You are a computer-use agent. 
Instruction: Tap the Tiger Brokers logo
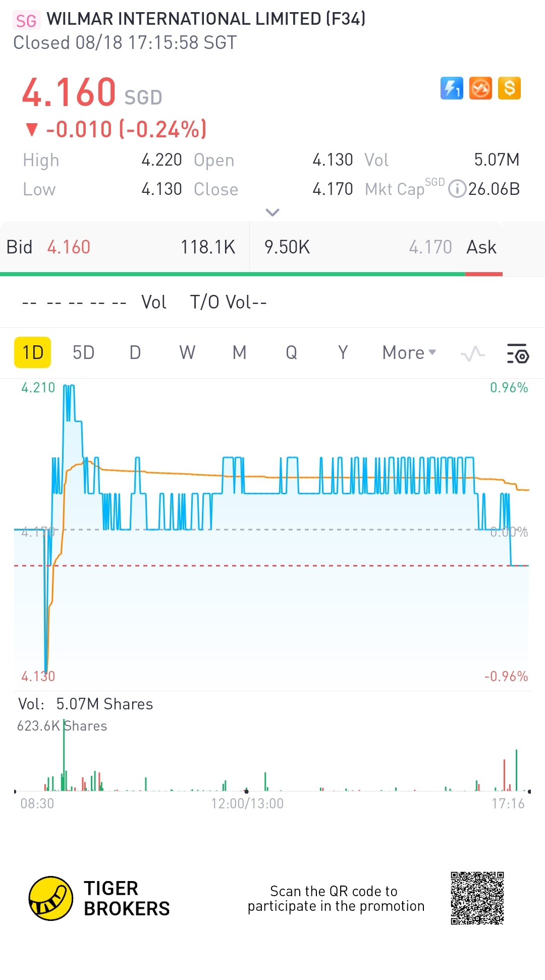pos(50,898)
